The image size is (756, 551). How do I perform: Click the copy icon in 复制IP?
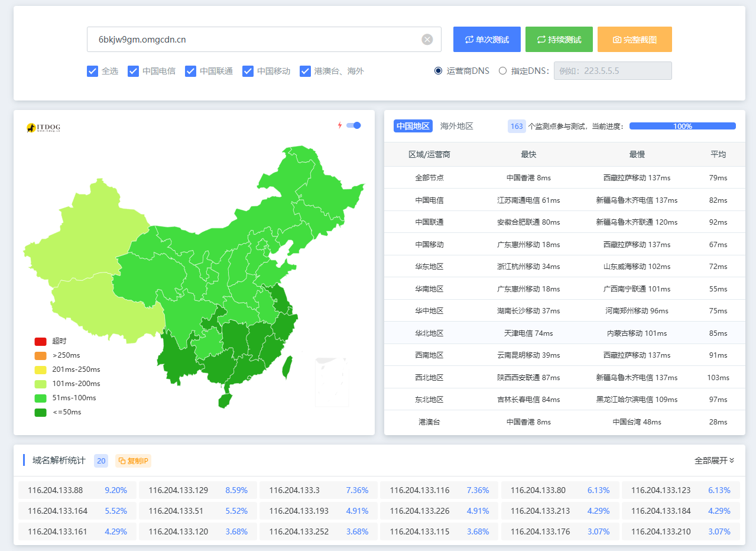122,461
